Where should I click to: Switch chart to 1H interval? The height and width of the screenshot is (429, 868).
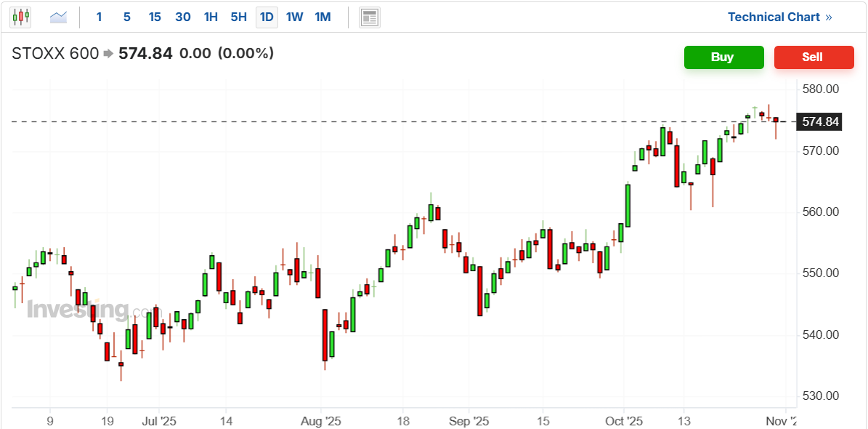click(x=211, y=17)
